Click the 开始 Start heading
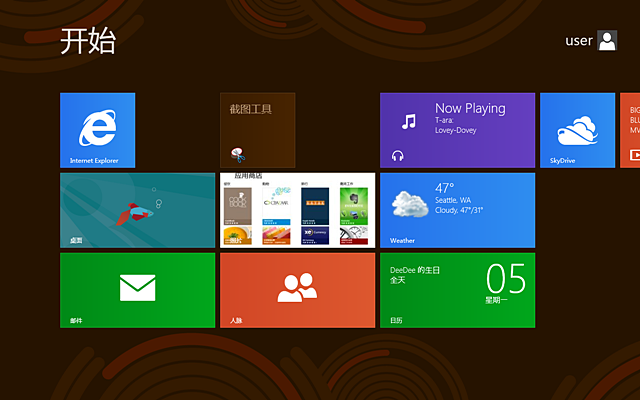 pyautogui.click(x=88, y=41)
